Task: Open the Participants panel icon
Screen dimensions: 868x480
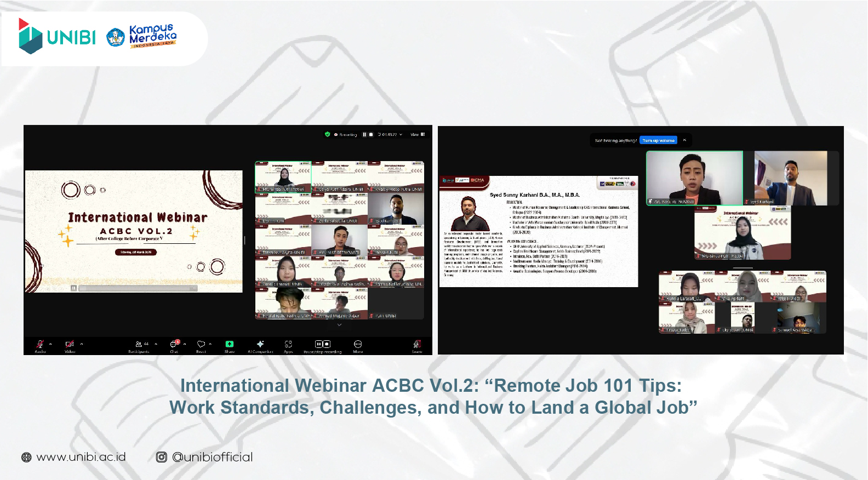Action: click(x=139, y=344)
